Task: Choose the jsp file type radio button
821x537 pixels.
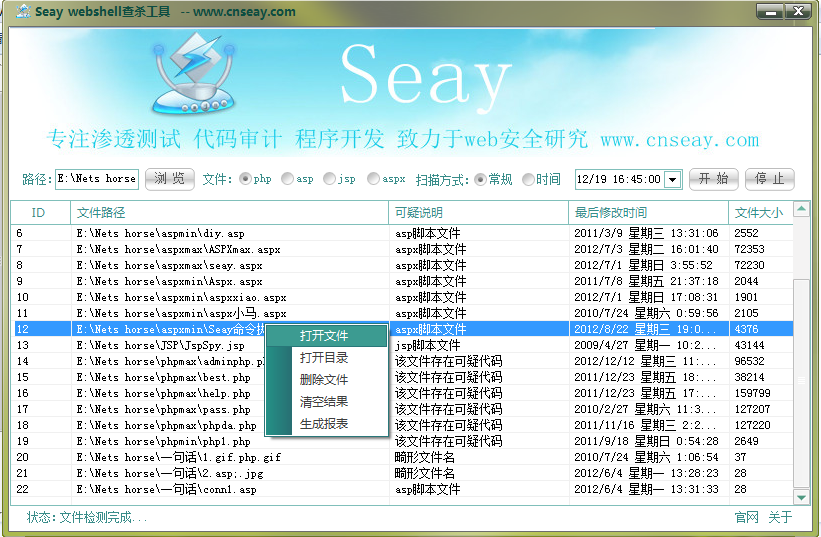Action: coord(330,179)
